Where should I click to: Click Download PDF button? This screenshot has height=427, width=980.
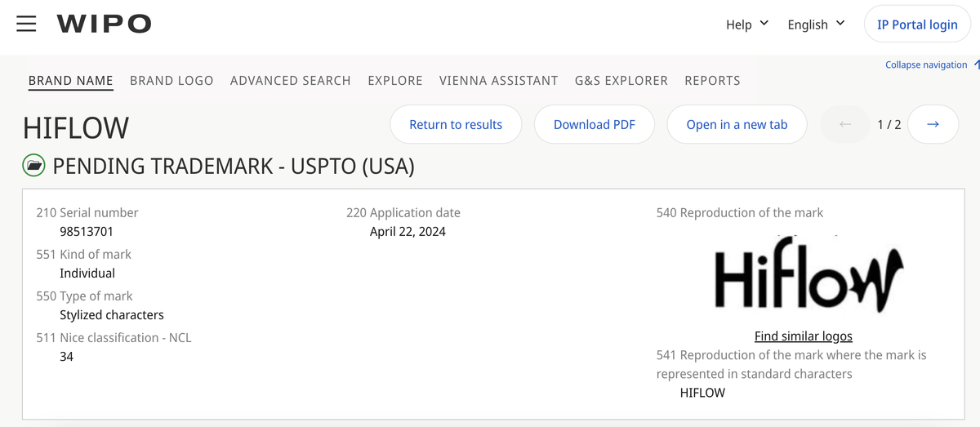coord(595,124)
